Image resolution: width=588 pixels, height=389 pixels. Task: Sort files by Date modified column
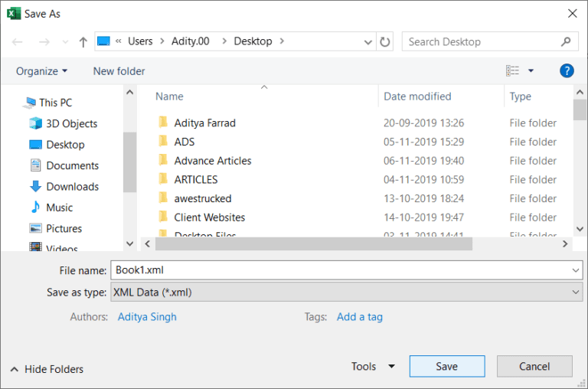coord(417,96)
